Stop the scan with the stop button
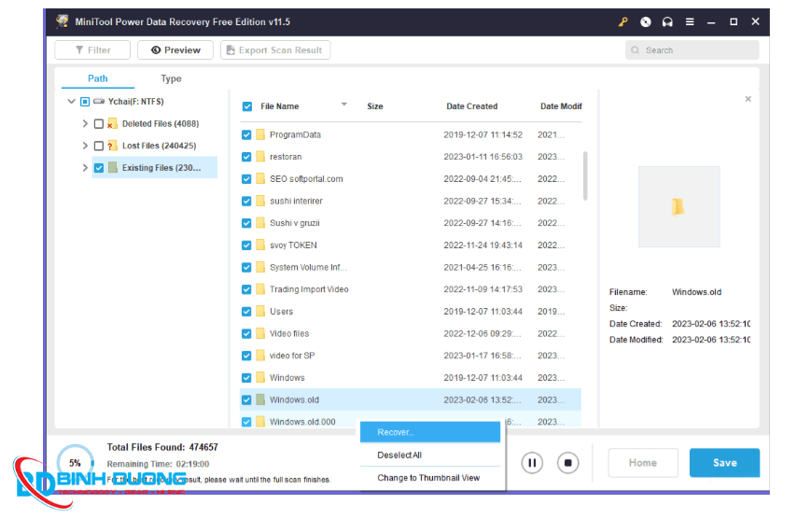812x518 pixels. pyautogui.click(x=568, y=463)
